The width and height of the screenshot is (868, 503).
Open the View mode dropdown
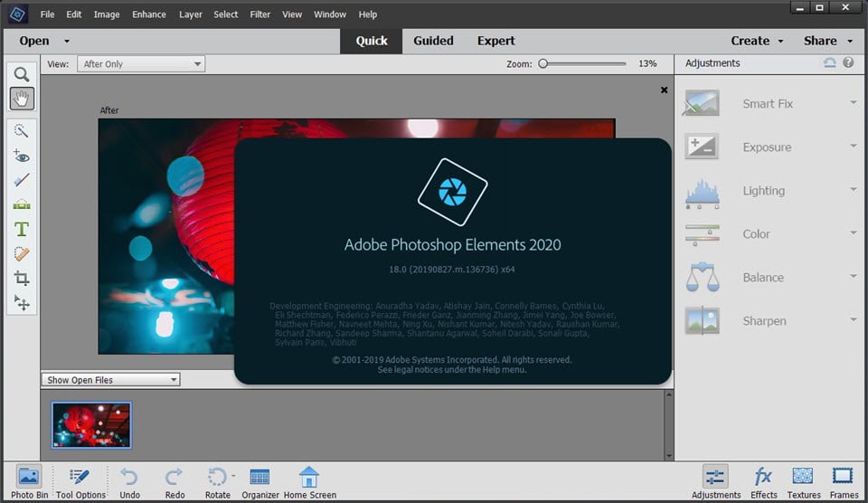141,63
